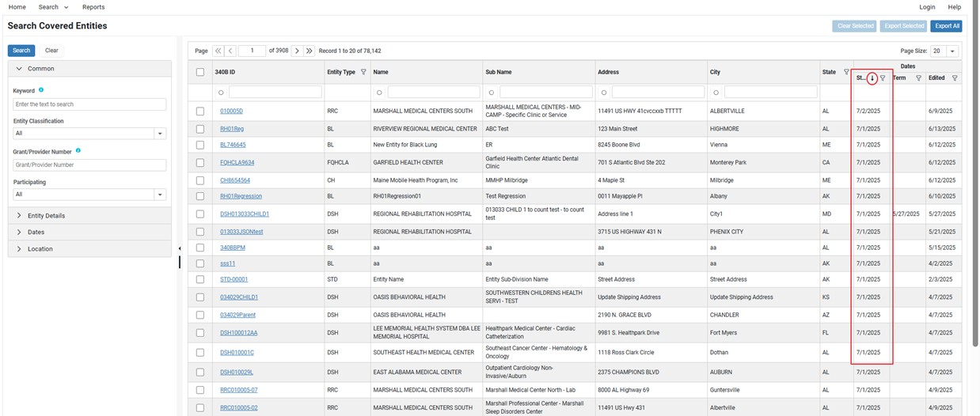Click the Grant/Provider Number info icon
The image size is (980, 416).
78,150
